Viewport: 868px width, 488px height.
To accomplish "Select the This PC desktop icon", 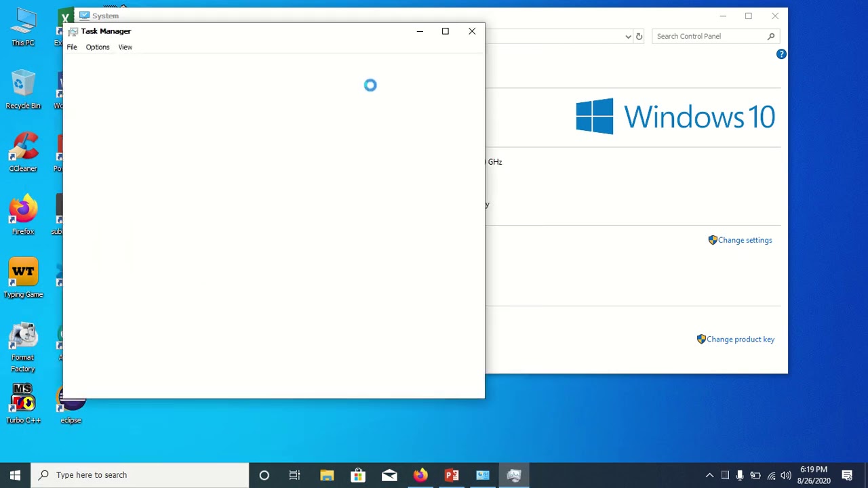I will click(x=23, y=27).
